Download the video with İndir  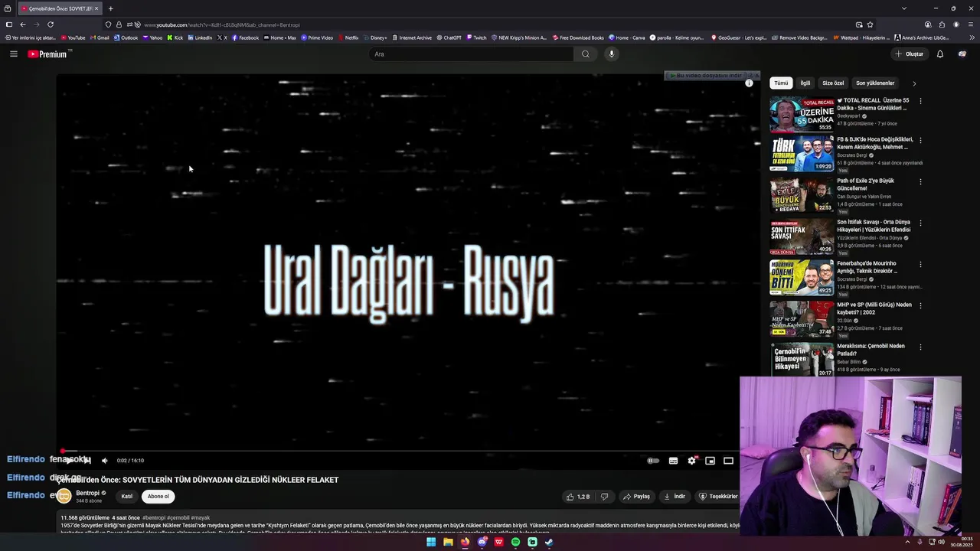tap(675, 497)
